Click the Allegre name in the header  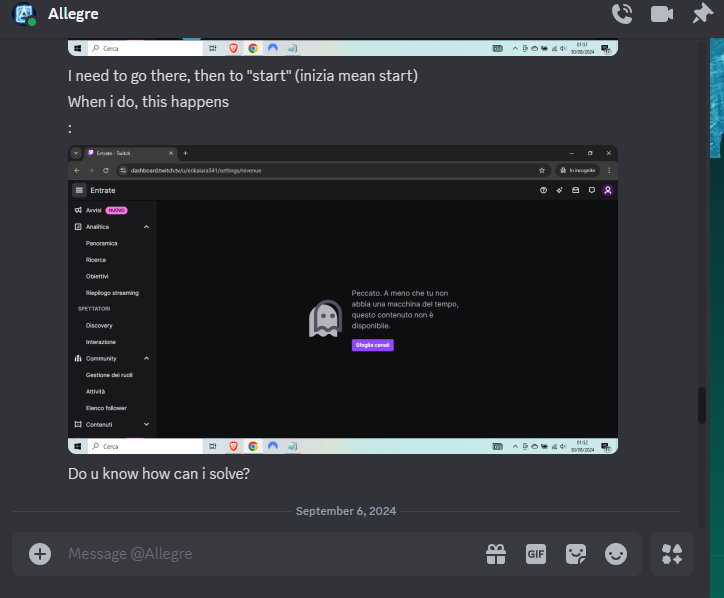pyautogui.click(x=73, y=14)
